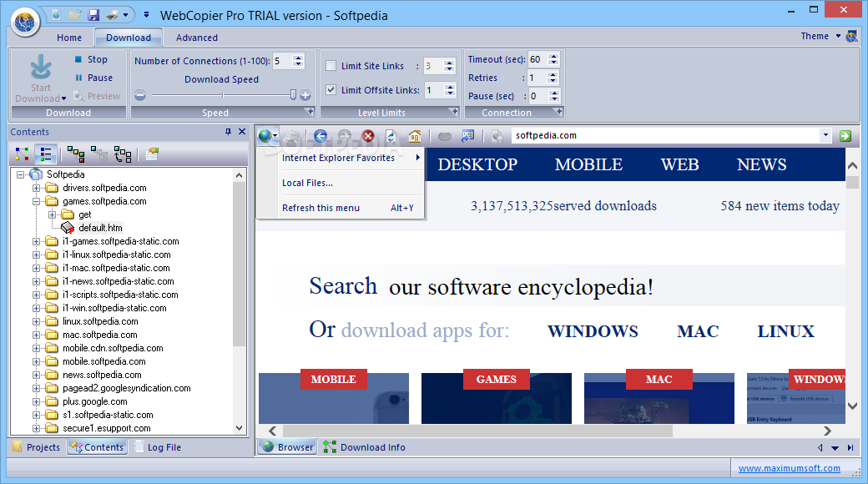Click the DESKTOP link on the web page

tap(477, 164)
